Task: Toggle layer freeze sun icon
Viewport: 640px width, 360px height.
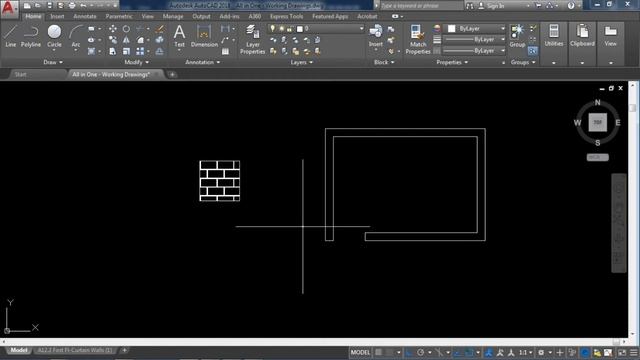Action: tap(281, 29)
